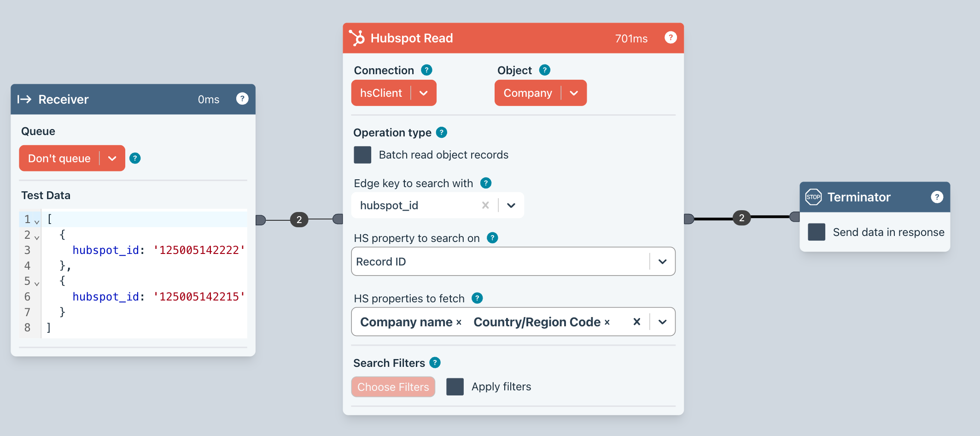Open help icon beside Operation type
The height and width of the screenshot is (436, 980).
[x=442, y=133]
